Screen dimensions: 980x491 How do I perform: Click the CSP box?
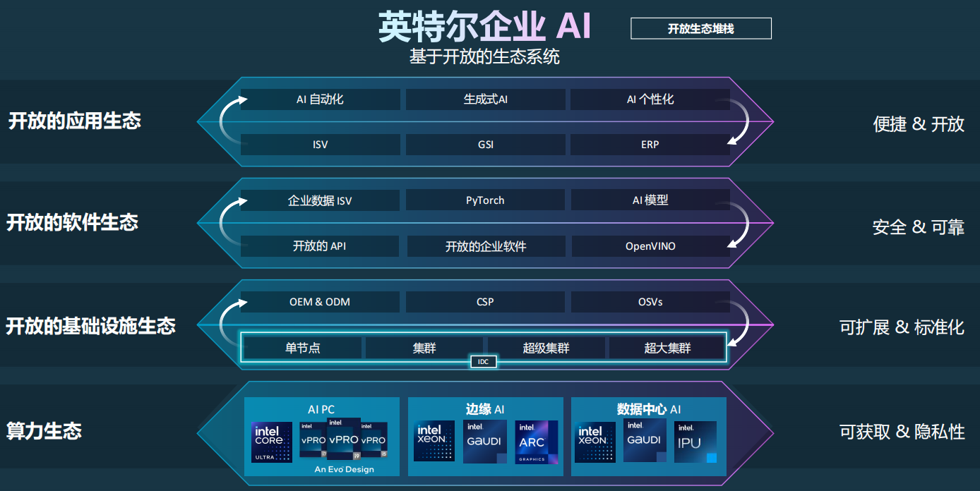pos(486,302)
